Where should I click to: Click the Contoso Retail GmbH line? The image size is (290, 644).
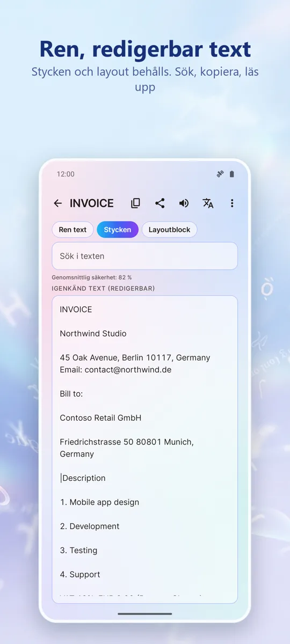(100, 418)
